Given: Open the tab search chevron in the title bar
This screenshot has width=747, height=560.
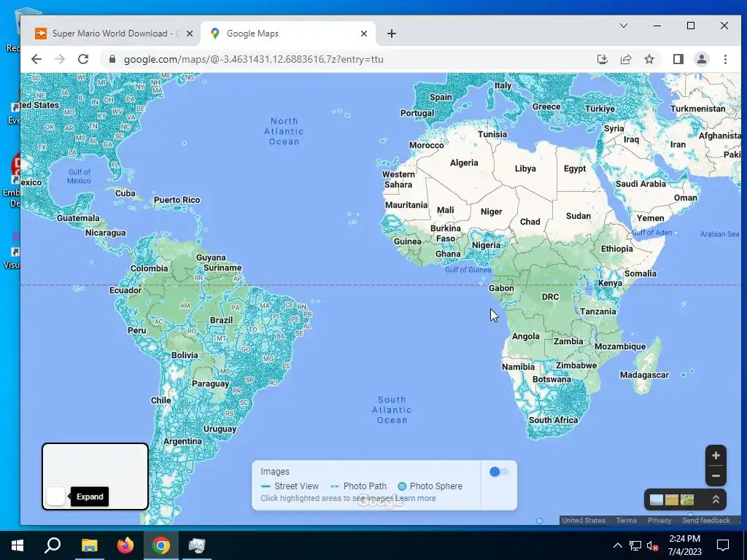Looking at the screenshot, I should pos(623,26).
